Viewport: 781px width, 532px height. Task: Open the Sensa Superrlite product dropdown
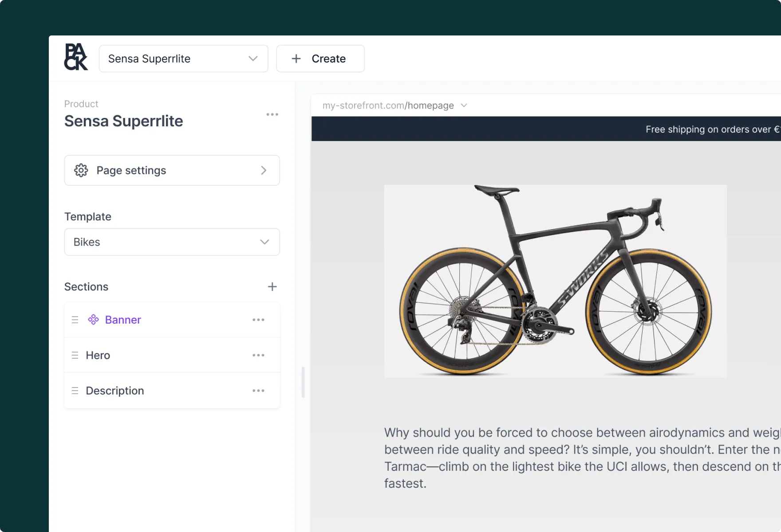(x=183, y=59)
